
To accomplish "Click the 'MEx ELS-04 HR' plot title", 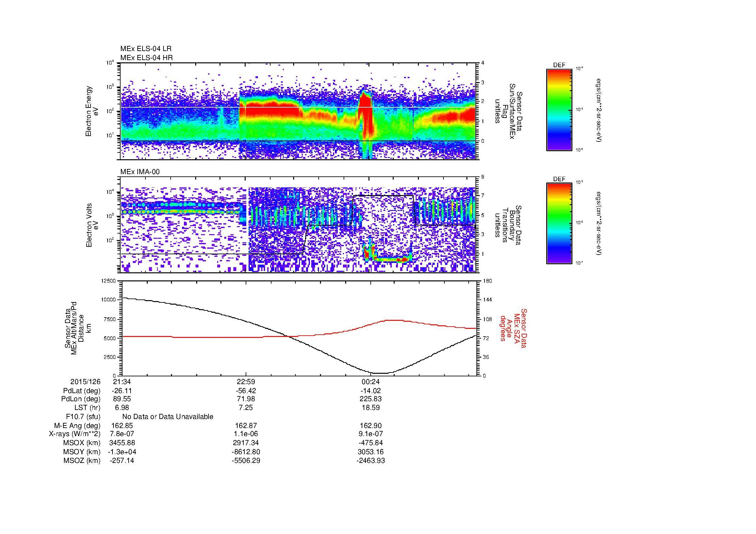I will point(146,58).
